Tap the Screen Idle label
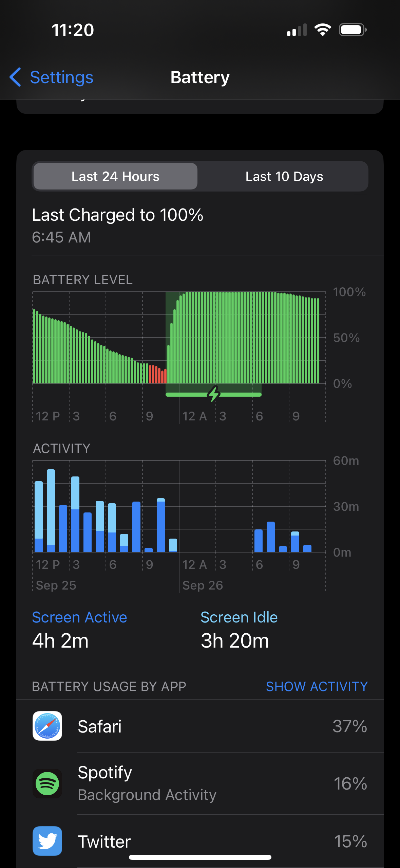The height and width of the screenshot is (868, 400). (x=239, y=617)
